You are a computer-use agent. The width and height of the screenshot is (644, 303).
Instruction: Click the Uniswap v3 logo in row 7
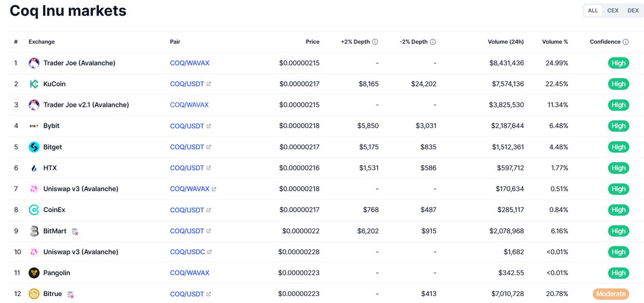click(34, 189)
